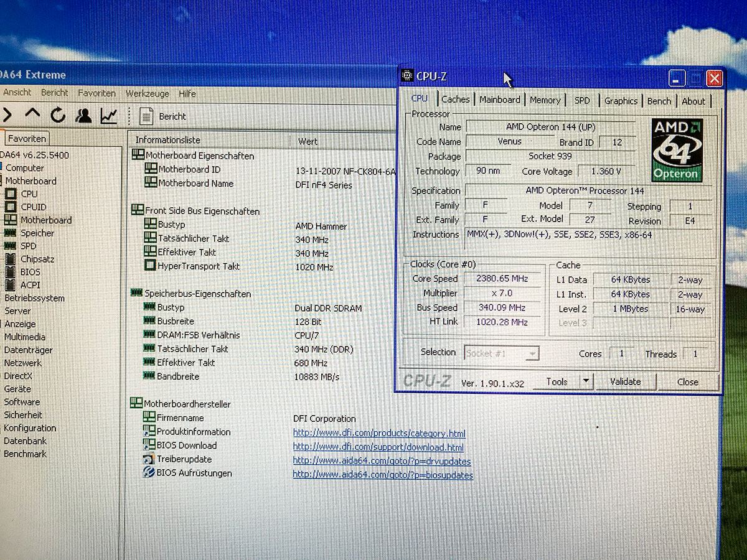Screen dimensions: 747x560
Task: Switch to the About tab in CPU-Z
Action: pyautogui.click(x=693, y=101)
